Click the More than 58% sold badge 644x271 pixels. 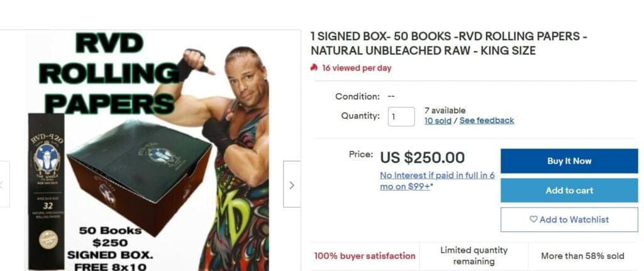click(x=582, y=256)
